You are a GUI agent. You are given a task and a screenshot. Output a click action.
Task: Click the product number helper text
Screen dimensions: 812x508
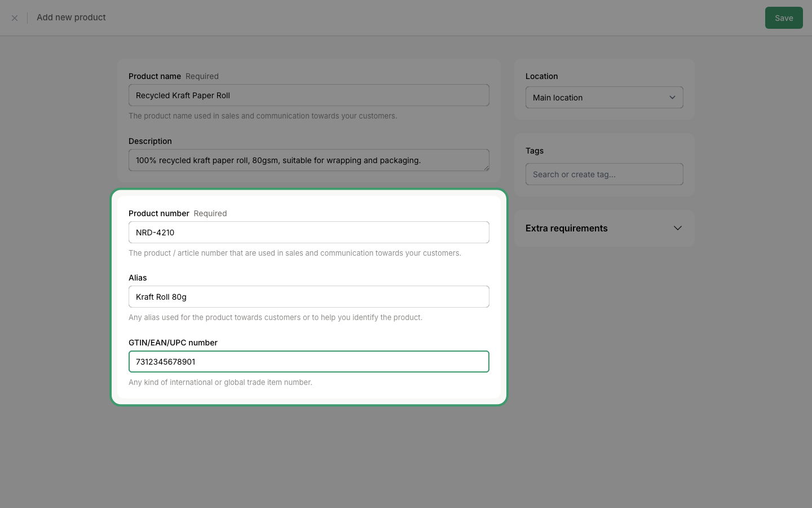pyautogui.click(x=295, y=253)
